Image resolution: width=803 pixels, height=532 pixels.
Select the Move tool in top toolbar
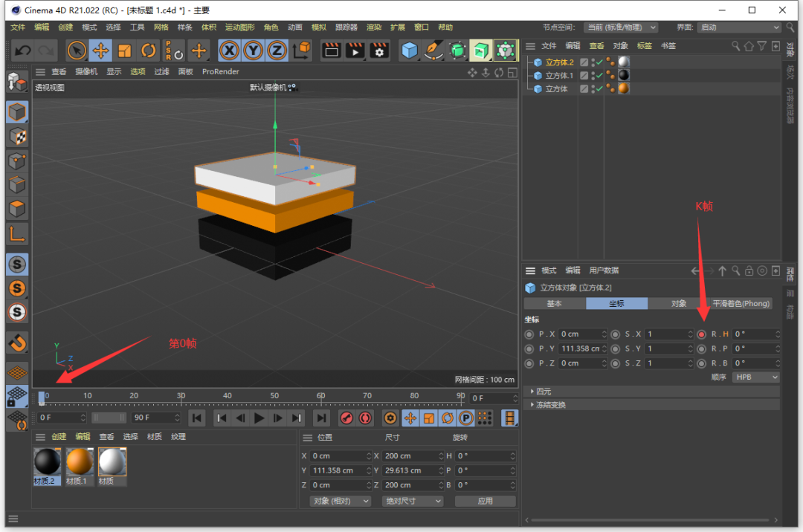click(100, 51)
